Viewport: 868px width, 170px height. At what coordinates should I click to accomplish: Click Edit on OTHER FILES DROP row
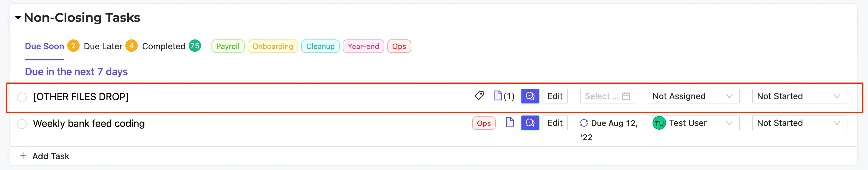click(x=555, y=96)
